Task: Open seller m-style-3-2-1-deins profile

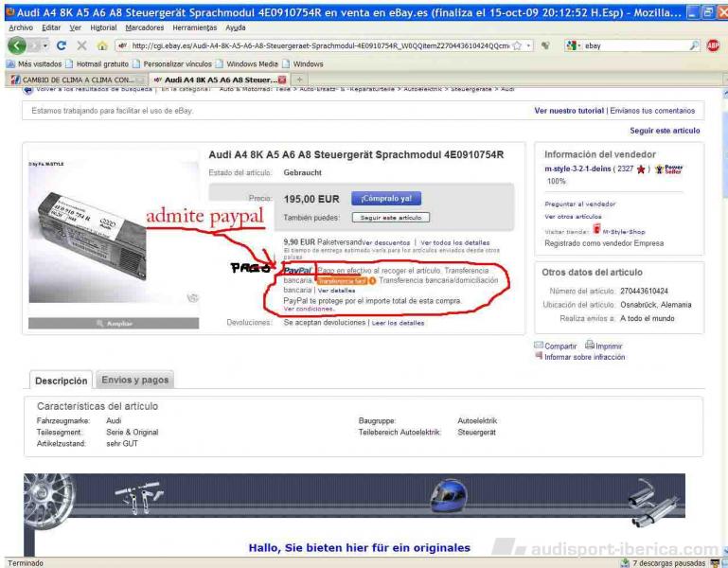Action: coord(577,169)
